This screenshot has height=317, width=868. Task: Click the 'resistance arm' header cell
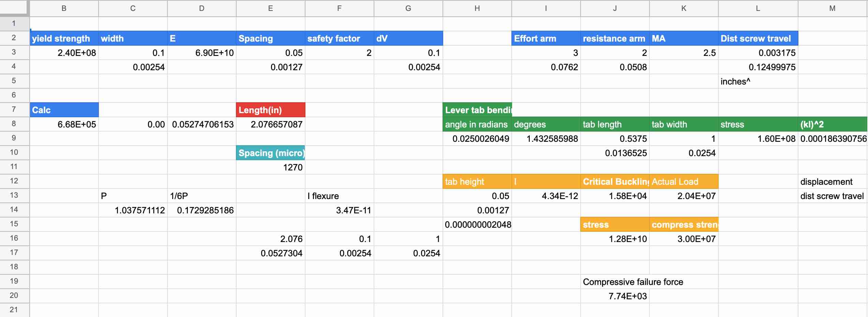pyautogui.click(x=615, y=38)
